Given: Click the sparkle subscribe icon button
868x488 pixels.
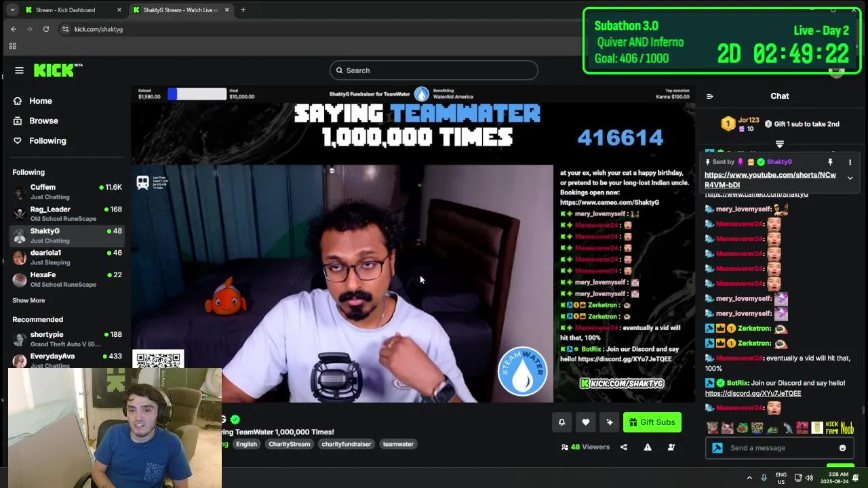Looking at the screenshot, I should [609, 422].
